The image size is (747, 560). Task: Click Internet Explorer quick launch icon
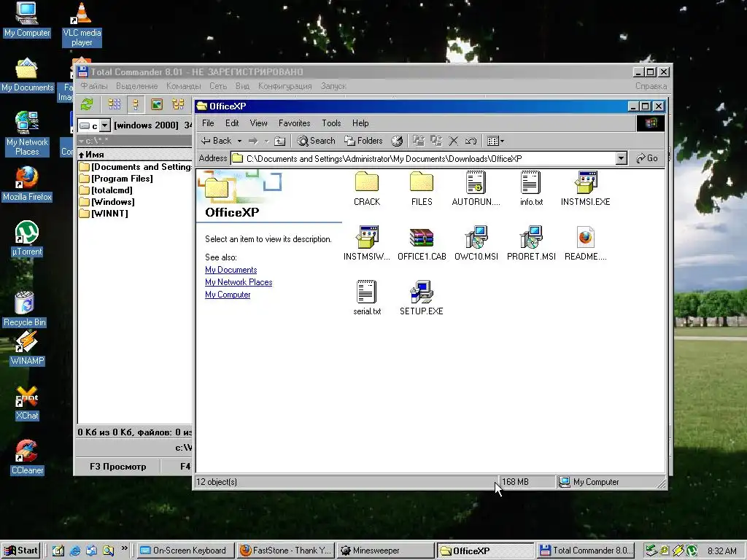point(75,551)
